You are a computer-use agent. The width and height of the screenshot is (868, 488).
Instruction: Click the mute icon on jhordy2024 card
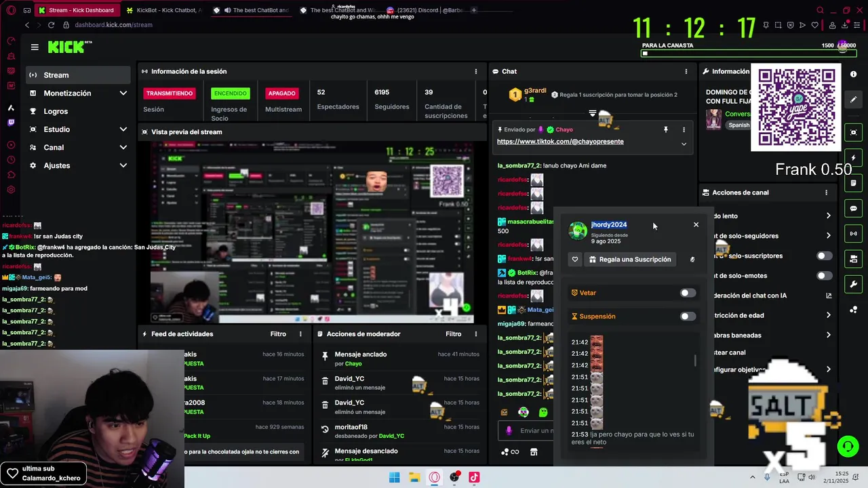[x=692, y=260]
